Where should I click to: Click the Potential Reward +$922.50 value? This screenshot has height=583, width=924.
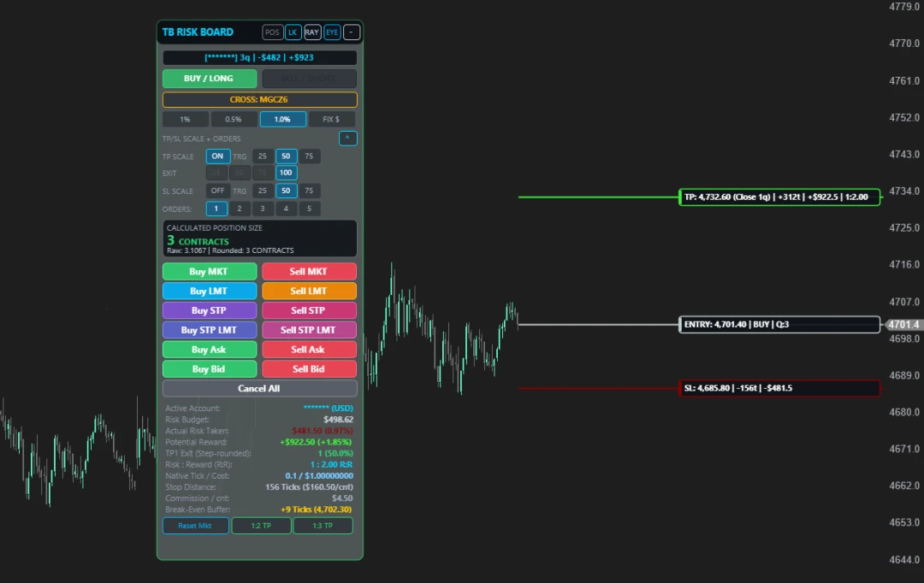(x=316, y=442)
